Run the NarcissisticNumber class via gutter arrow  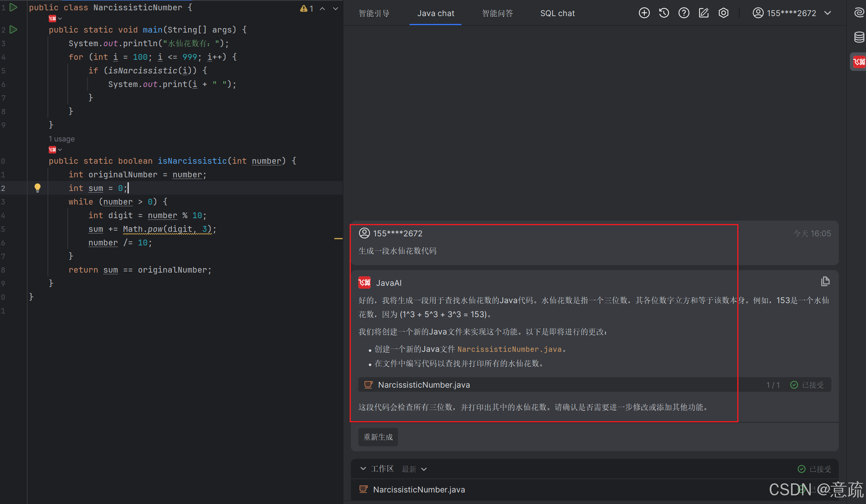[13, 7]
